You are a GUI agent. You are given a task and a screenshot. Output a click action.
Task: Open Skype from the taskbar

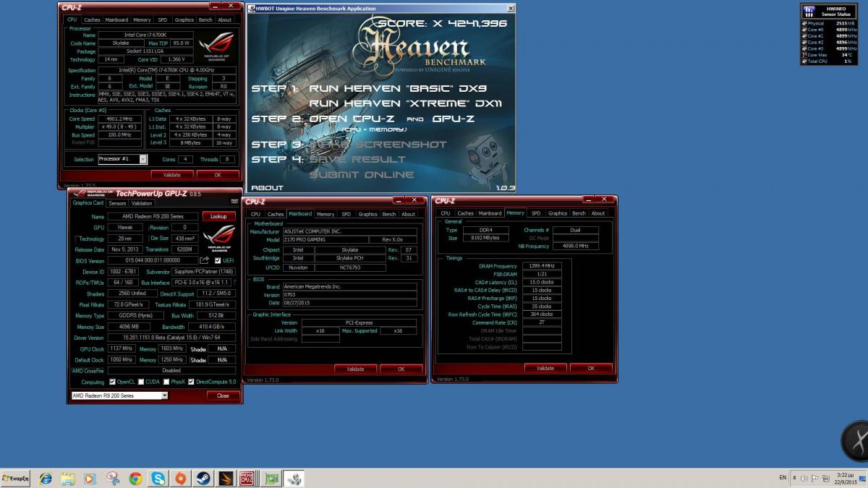(x=158, y=479)
